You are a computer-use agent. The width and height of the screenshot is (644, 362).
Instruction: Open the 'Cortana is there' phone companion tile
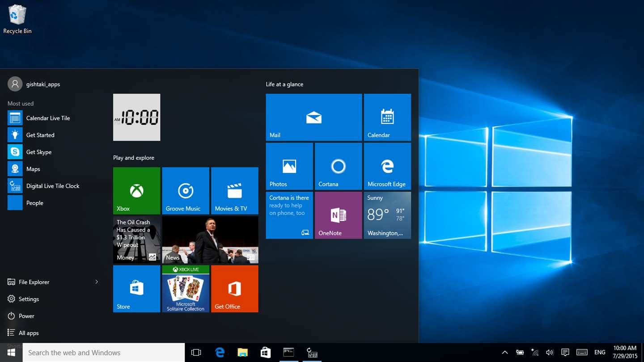point(289,215)
